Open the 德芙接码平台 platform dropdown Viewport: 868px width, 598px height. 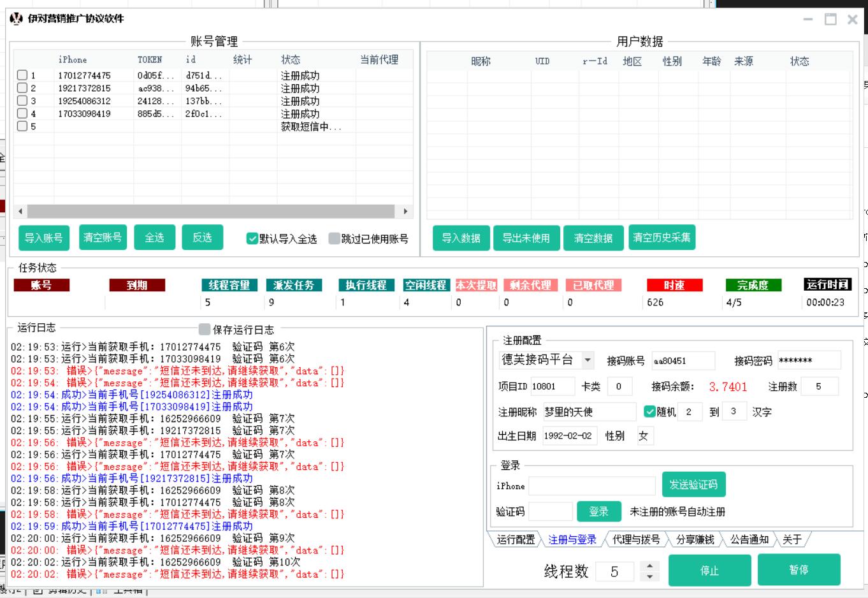point(588,360)
